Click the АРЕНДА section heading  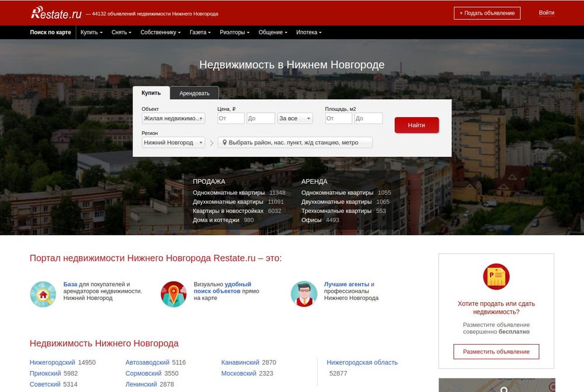[x=314, y=181]
